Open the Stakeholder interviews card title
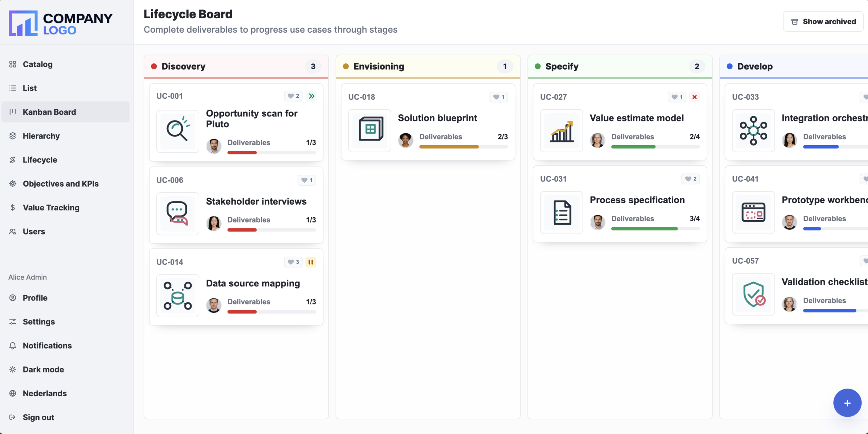868x434 pixels. pyautogui.click(x=256, y=201)
